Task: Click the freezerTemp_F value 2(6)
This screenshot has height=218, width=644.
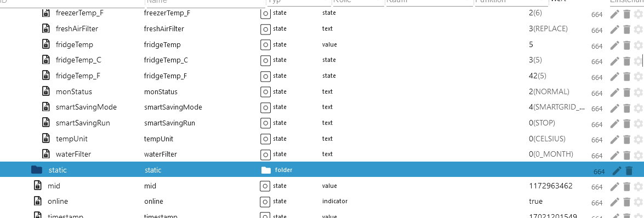Action: pos(535,13)
